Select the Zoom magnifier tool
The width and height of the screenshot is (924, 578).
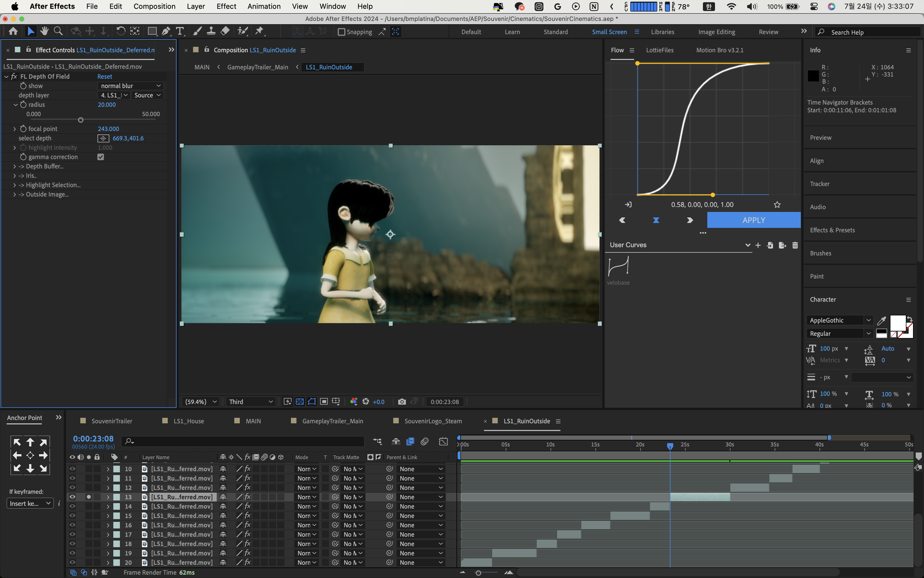click(x=58, y=31)
